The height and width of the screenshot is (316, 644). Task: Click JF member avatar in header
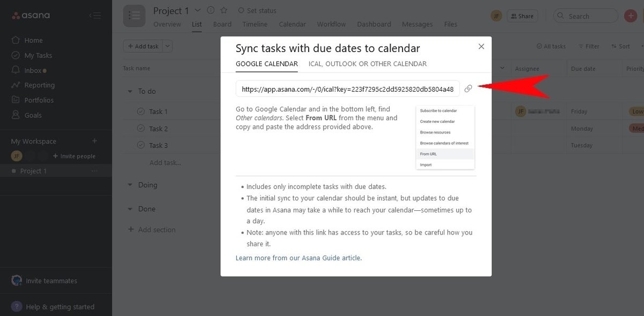coord(496,16)
